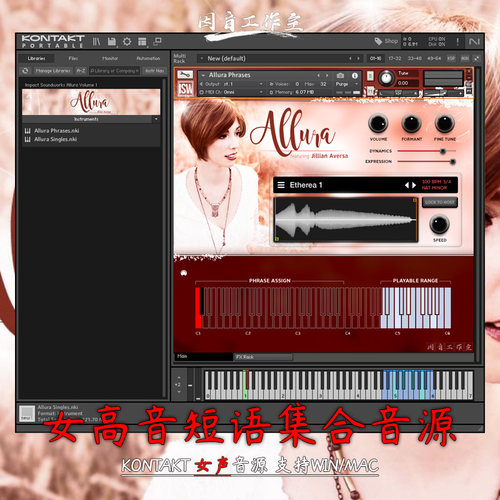Open instrument edit mode wrench icon
The height and width of the screenshot is (500, 500).
[185, 75]
